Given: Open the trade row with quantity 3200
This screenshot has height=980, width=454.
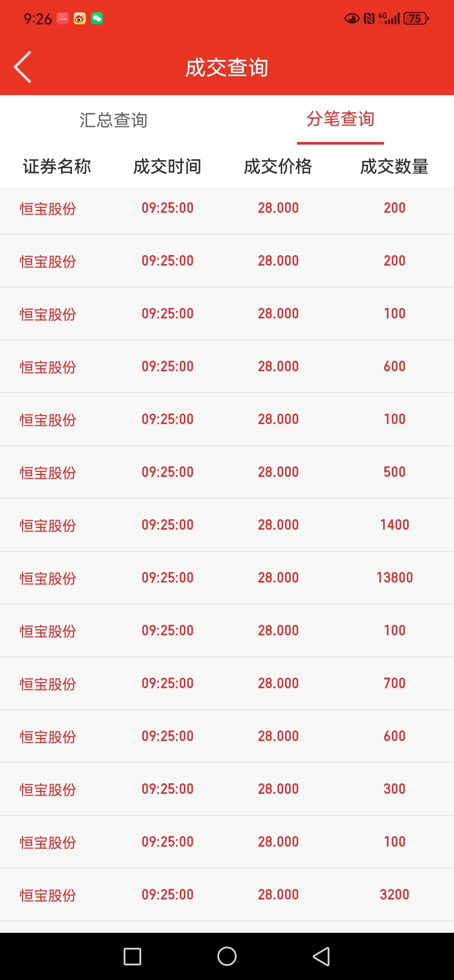Looking at the screenshot, I should click(x=227, y=895).
